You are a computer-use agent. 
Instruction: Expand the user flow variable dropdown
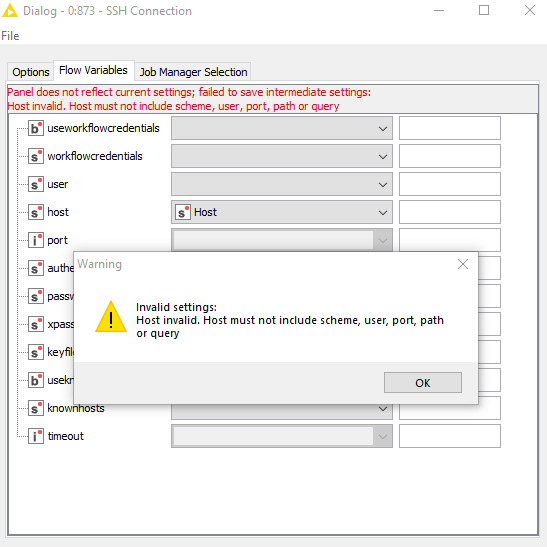point(282,184)
